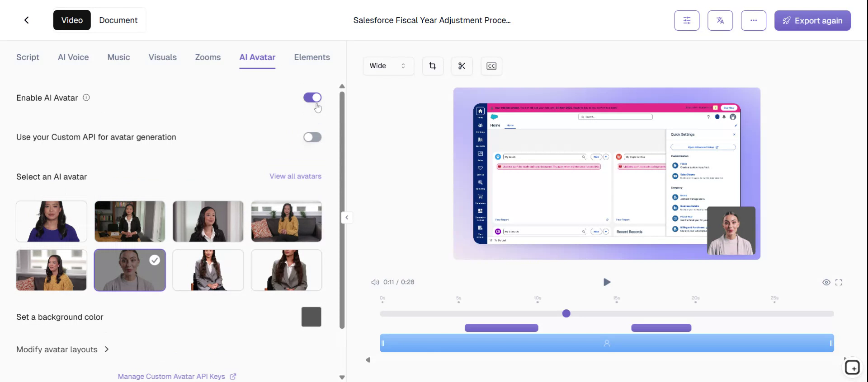The height and width of the screenshot is (382, 868).
Task: Click the scissors trim icon
Action: click(462, 66)
